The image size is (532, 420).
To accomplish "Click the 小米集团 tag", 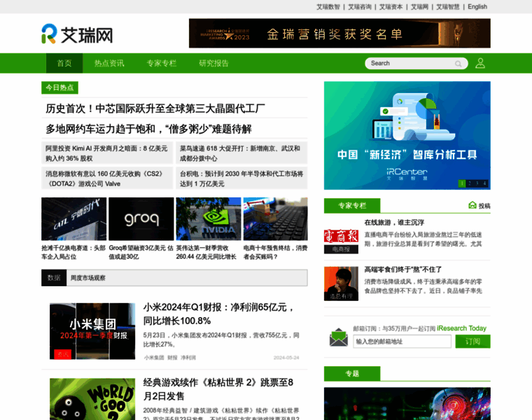I will 154,358.
